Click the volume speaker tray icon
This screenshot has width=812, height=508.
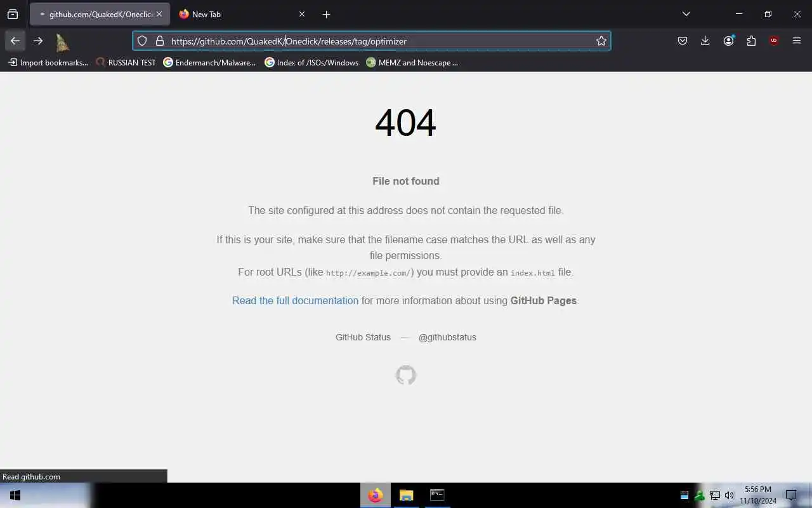(730, 495)
